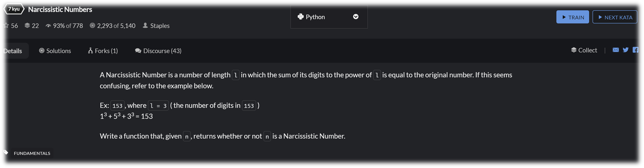Open the Python language dropdown
This screenshot has width=644, height=168.
[x=328, y=17]
